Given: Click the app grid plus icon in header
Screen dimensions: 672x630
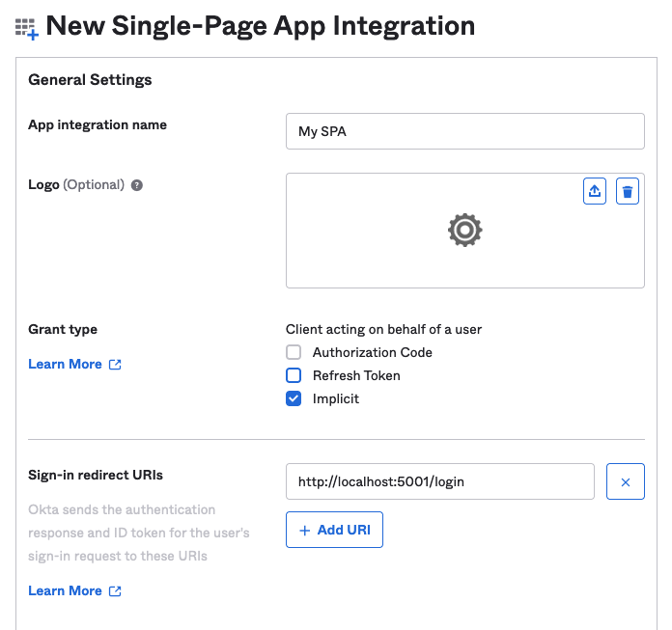Looking at the screenshot, I should [x=27, y=29].
